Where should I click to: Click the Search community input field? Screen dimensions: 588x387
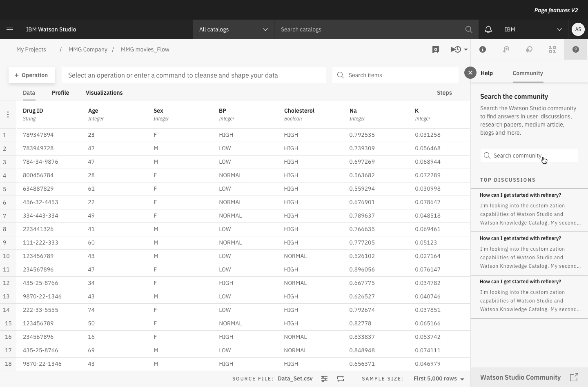tap(529, 156)
